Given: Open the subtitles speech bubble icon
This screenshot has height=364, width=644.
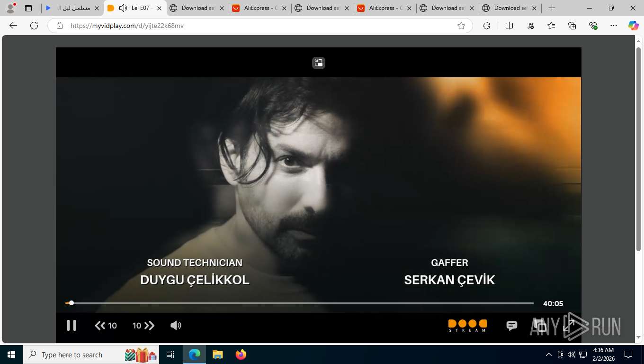Looking at the screenshot, I should (x=512, y=326).
